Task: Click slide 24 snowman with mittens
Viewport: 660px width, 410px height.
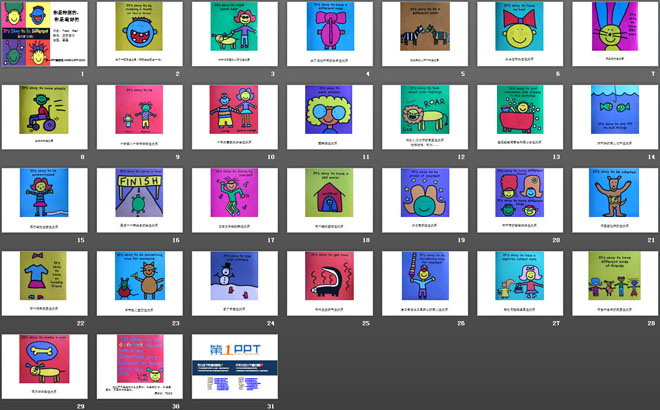Action: [235, 283]
